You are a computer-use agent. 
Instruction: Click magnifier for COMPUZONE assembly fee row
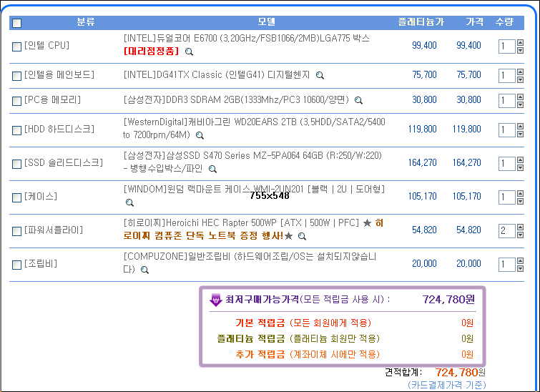[144, 270]
